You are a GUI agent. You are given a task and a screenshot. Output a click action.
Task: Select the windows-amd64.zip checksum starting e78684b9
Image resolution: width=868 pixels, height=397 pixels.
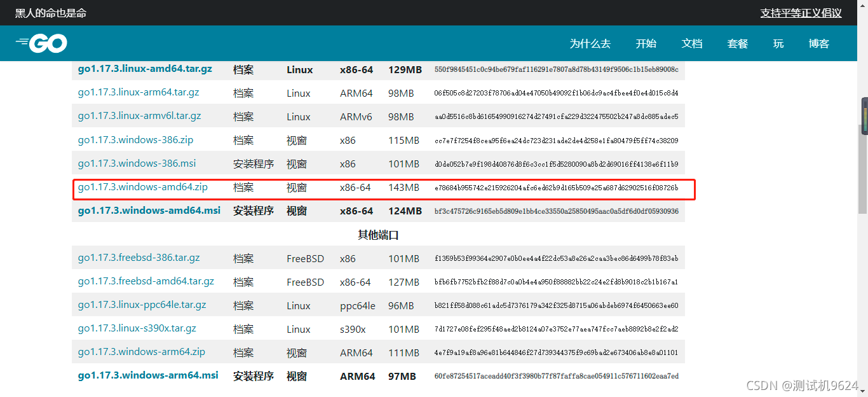557,188
